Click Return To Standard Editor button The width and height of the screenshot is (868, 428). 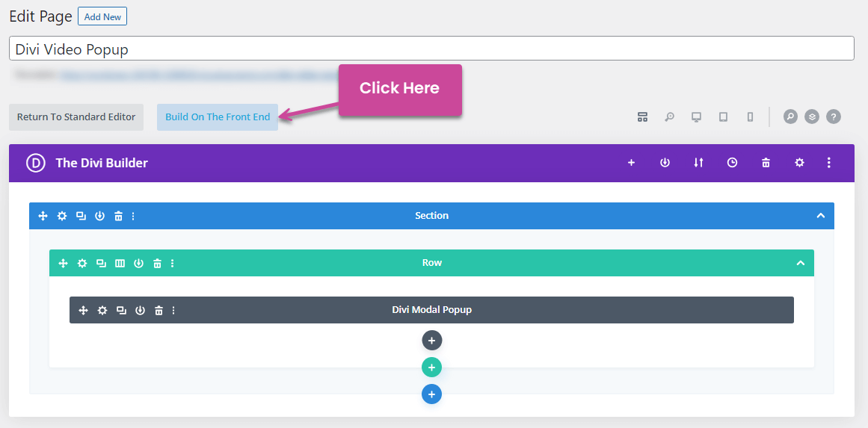pyautogui.click(x=76, y=117)
